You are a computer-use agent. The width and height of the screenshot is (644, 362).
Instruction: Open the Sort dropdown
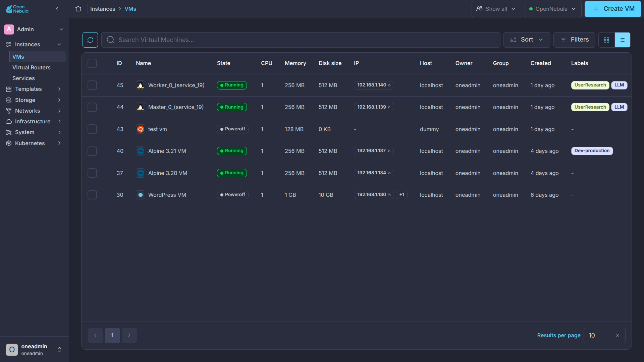[527, 40]
